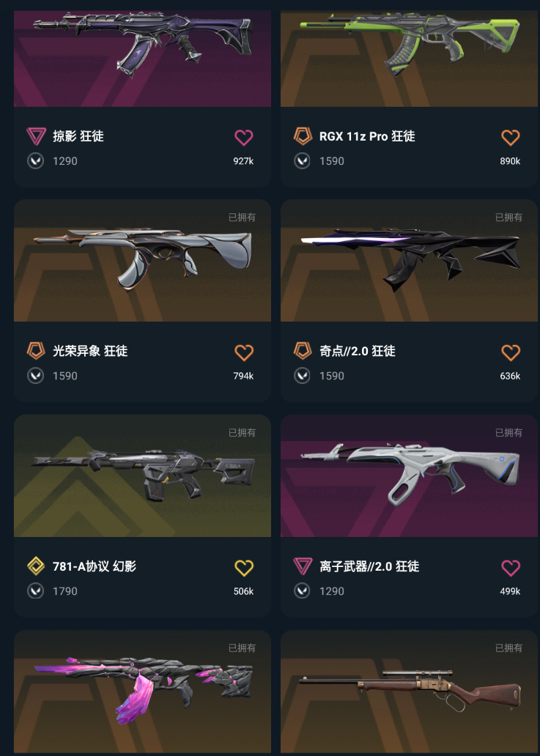Image resolution: width=540 pixels, height=756 pixels.
Task: Click the yellow diamond tier icon beside 781-A协议 幻影
Action: (x=36, y=566)
